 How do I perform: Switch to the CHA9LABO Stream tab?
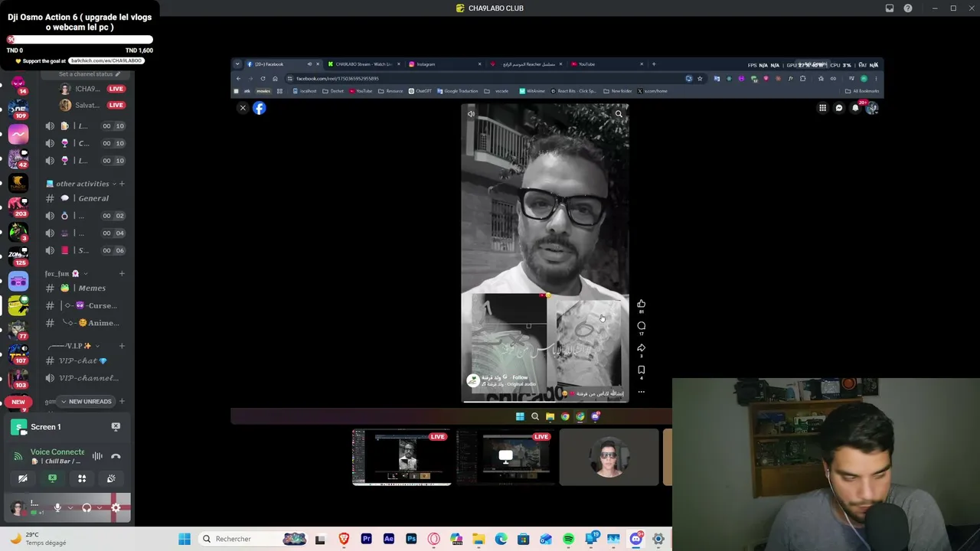(x=364, y=64)
